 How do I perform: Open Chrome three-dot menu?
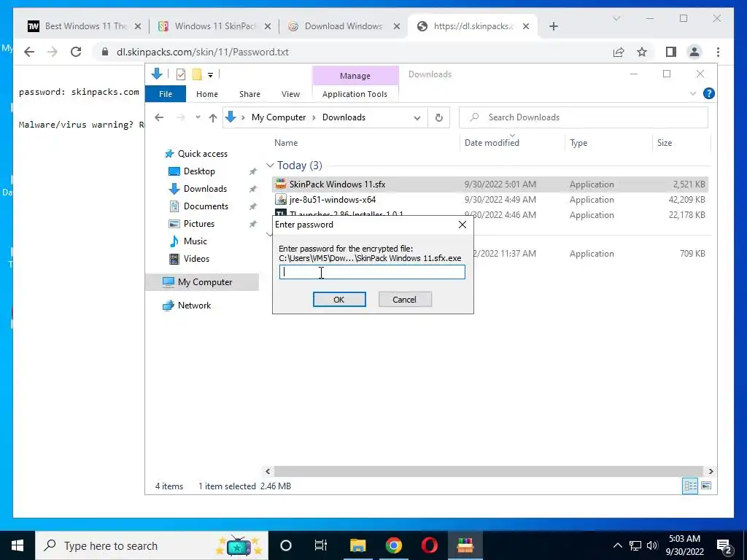tap(718, 52)
